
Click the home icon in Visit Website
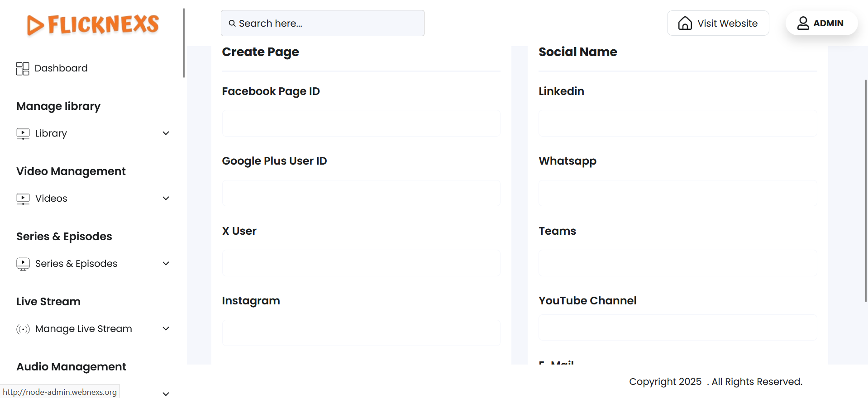pos(685,23)
